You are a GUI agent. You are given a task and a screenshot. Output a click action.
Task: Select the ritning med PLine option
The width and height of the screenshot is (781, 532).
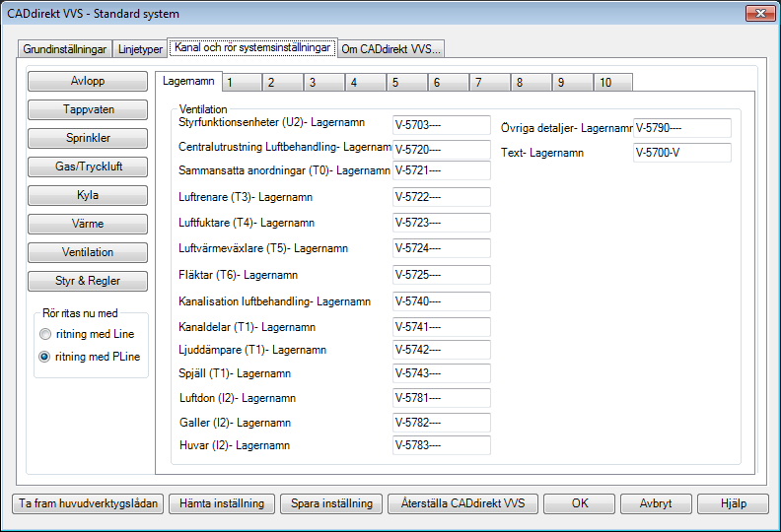[x=90, y=357]
